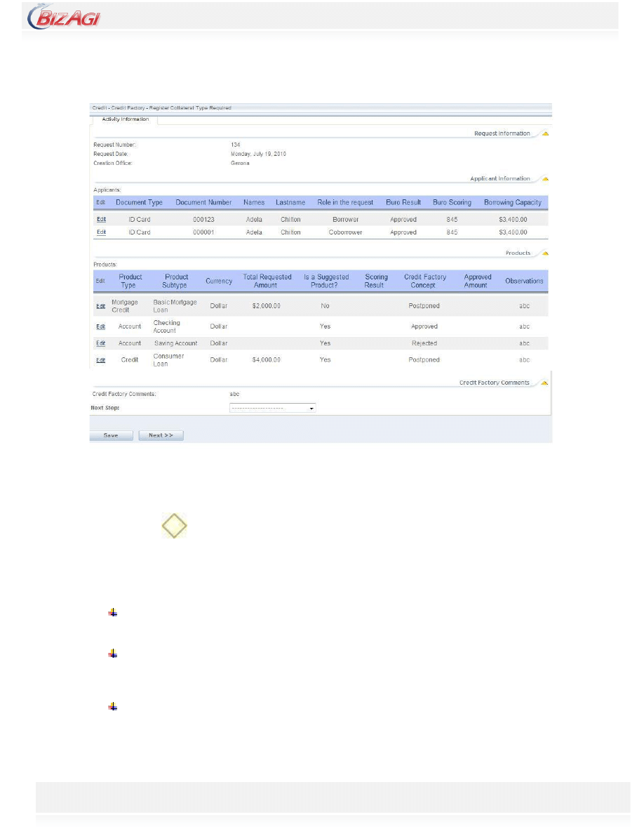This screenshot has width=644, height=834.
Task: Collapse the Applicant Information section arrow
Action: click(x=545, y=178)
